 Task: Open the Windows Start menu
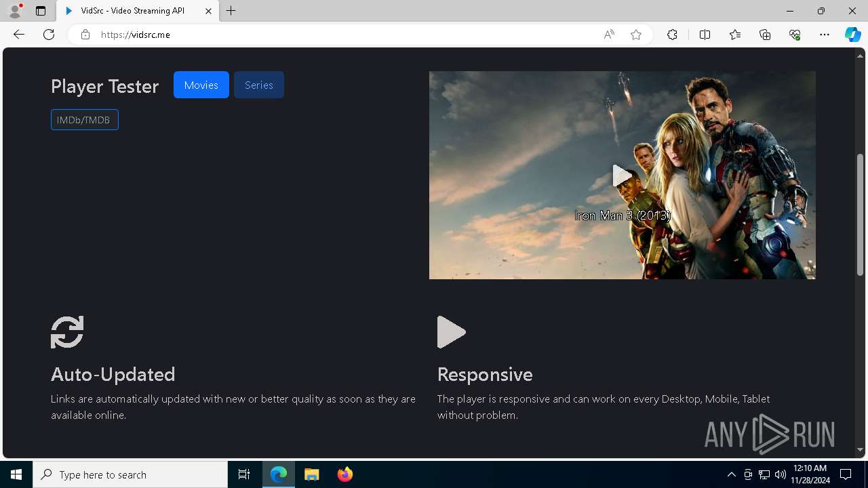coord(16,474)
